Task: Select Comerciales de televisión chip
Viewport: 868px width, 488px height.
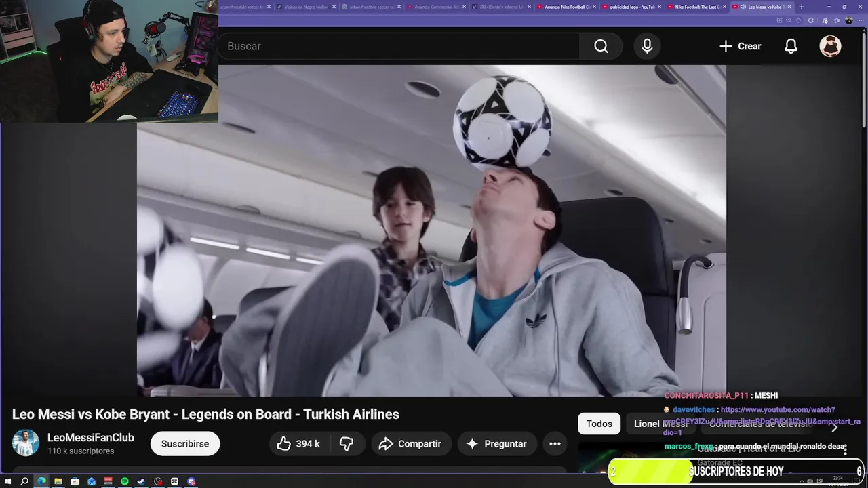Action: tap(759, 424)
